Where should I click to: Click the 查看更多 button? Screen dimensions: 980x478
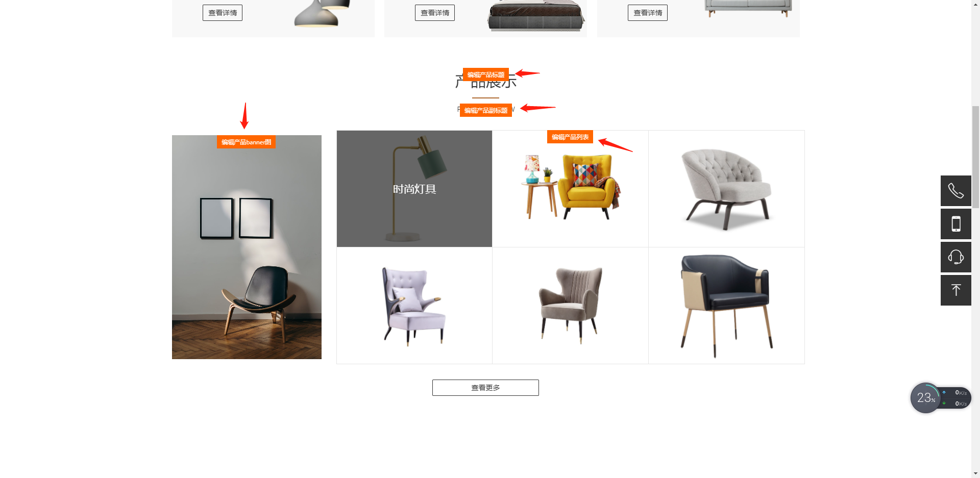[x=485, y=388]
